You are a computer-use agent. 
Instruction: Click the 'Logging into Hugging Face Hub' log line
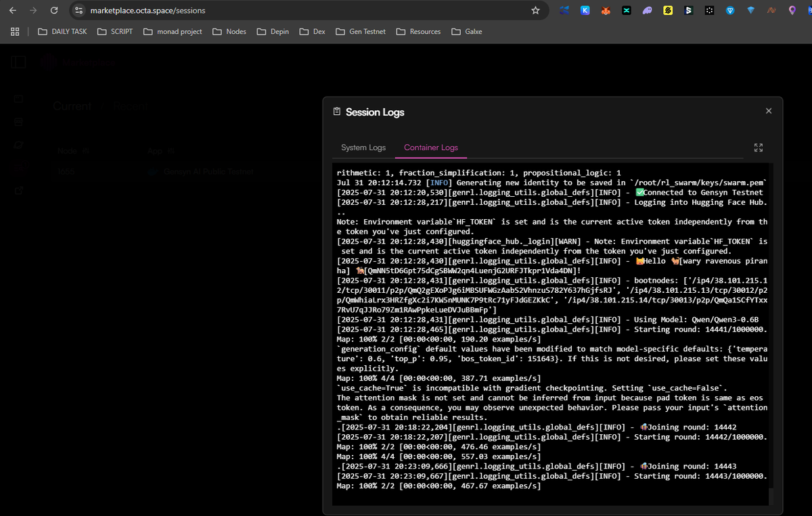coord(551,202)
